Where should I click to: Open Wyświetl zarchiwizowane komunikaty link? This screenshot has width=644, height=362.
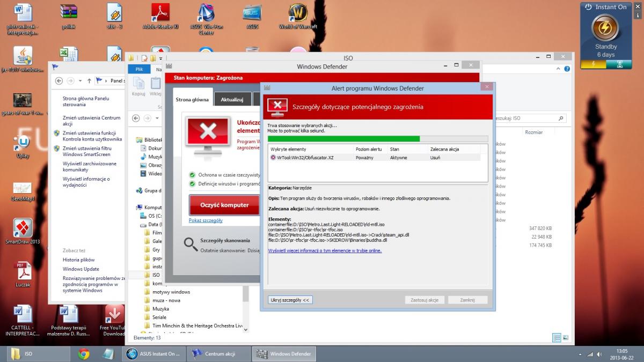click(x=89, y=166)
